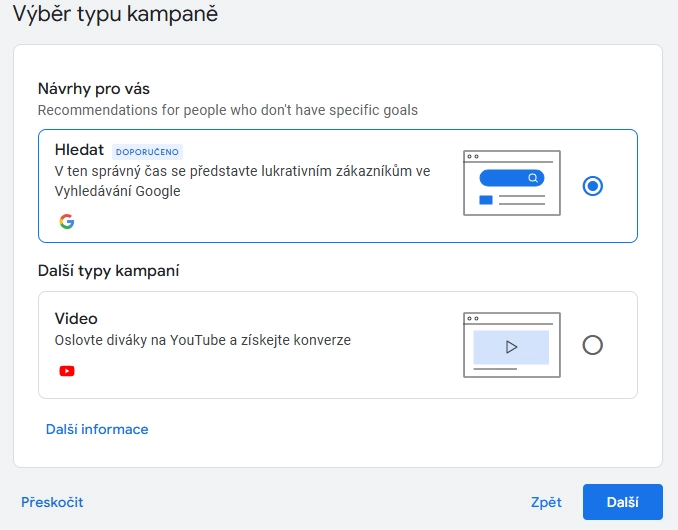
Task: Click the Oslovte diváky na YouTube description
Action: tap(202, 340)
